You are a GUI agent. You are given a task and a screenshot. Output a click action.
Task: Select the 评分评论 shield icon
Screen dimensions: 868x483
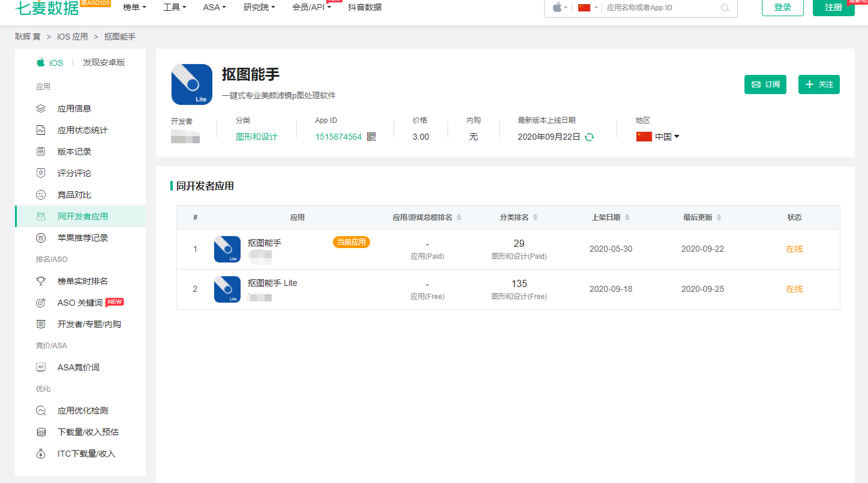coord(41,173)
